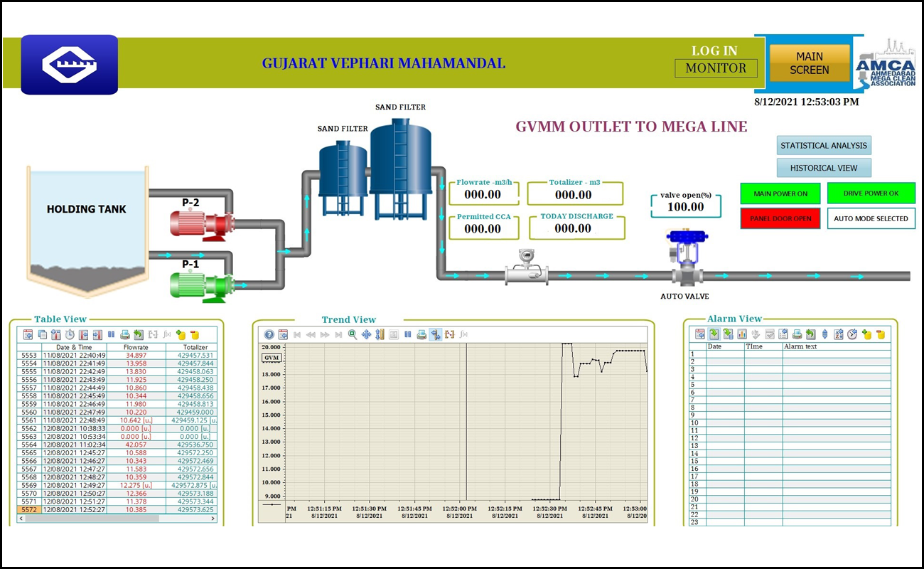Click the help icon in Trend View toolbar
The height and width of the screenshot is (569, 924).
269,334
